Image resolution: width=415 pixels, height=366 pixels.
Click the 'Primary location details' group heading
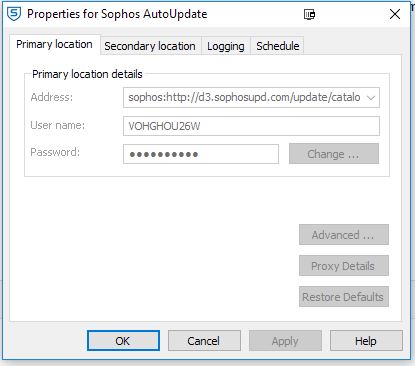tap(87, 74)
